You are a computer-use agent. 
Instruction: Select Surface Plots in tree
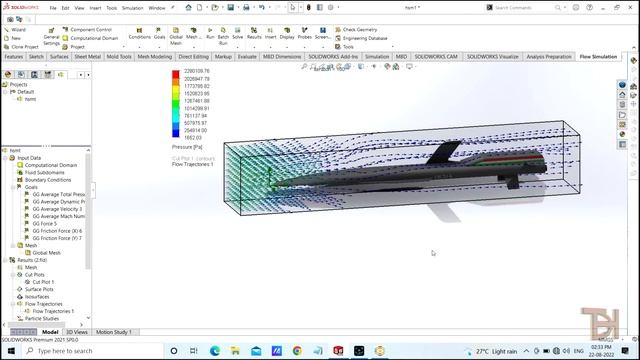tap(36, 289)
